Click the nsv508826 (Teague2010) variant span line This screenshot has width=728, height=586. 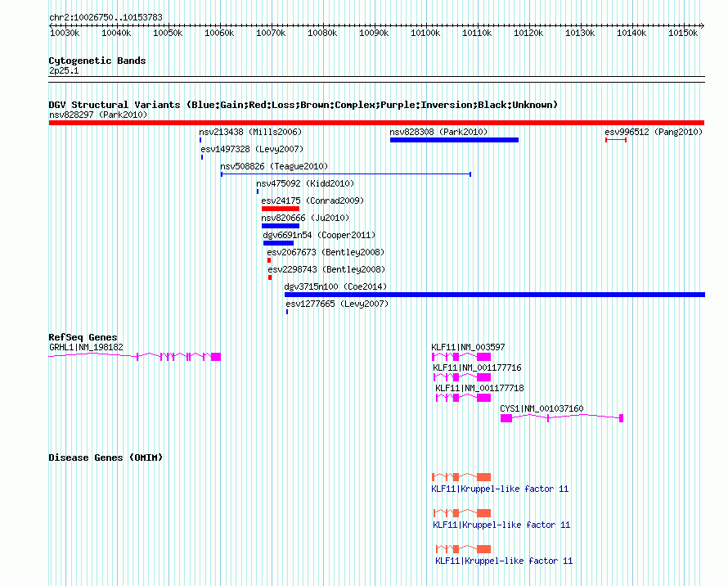346,174
